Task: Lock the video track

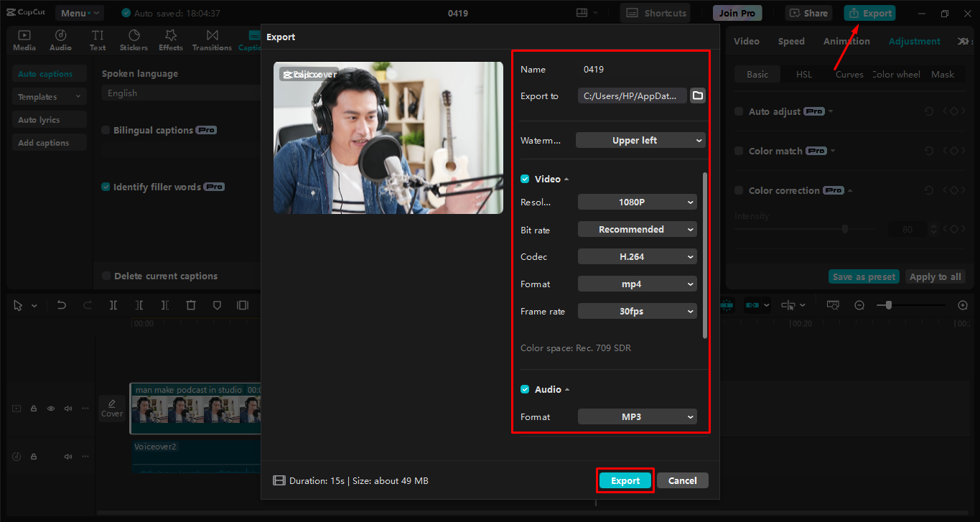Action: click(34, 409)
